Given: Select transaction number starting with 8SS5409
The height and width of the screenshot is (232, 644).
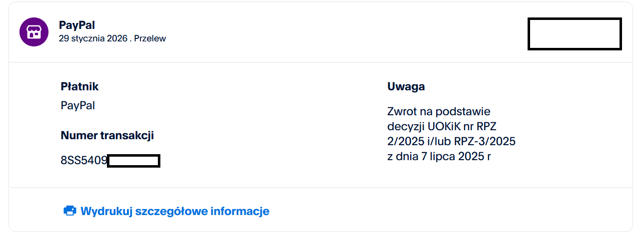Looking at the screenshot, I should (x=84, y=161).
